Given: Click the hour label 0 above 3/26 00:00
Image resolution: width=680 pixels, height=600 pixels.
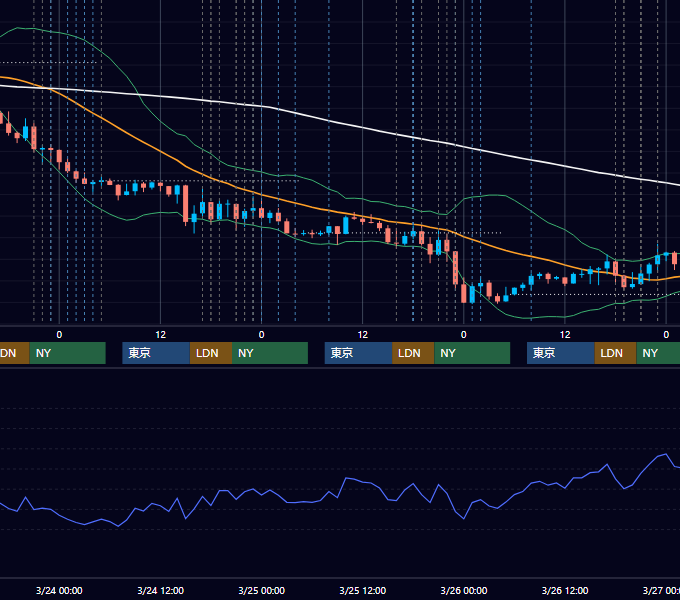Looking at the screenshot, I should (x=464, y=334).
